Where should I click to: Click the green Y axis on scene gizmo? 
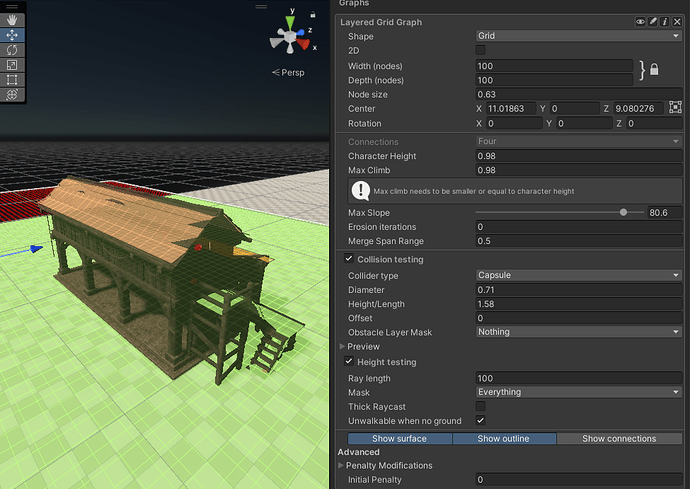290,22
